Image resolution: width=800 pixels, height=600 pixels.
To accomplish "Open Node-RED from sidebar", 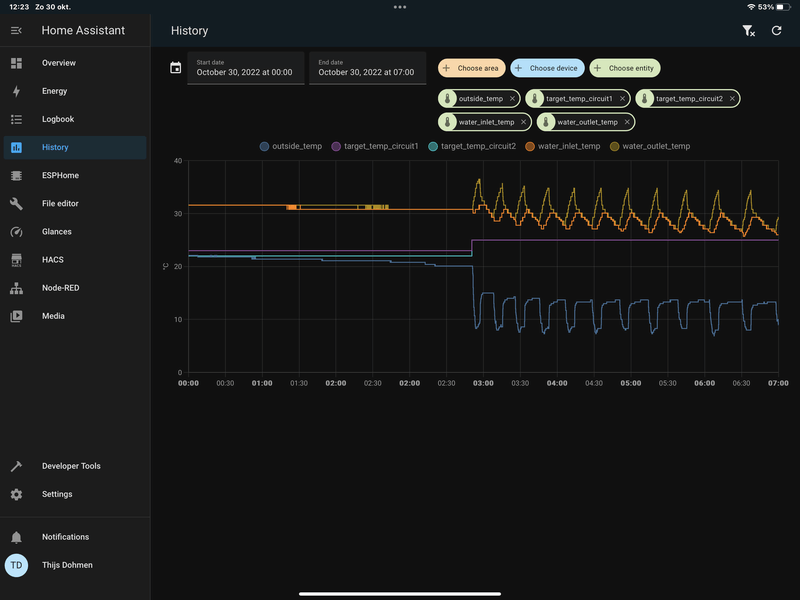I will 75,288.
